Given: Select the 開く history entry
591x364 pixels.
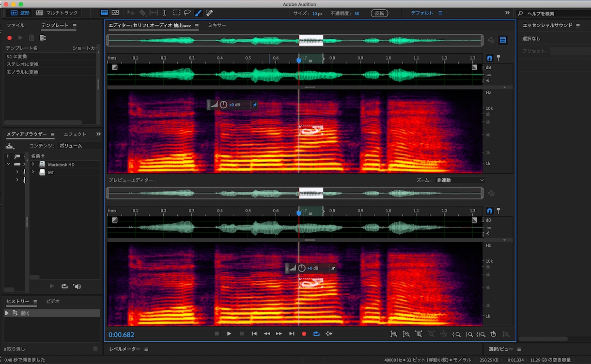Looking at the screenshot, I should (52, 313).
